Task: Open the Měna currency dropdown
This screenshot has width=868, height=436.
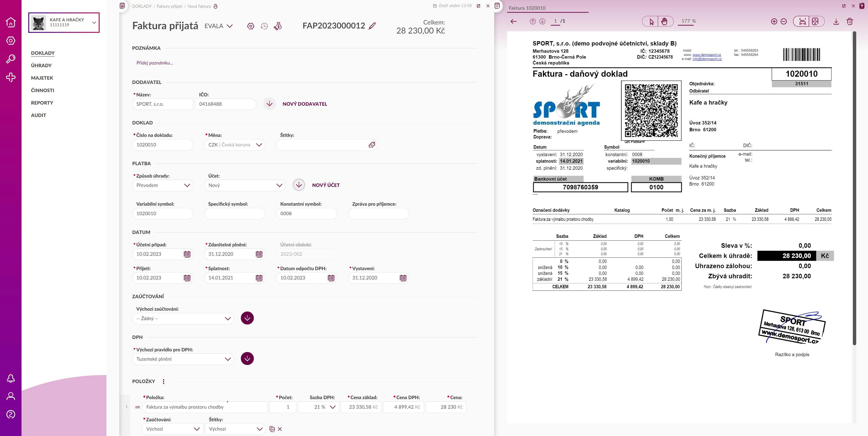Action: (235, 145)
